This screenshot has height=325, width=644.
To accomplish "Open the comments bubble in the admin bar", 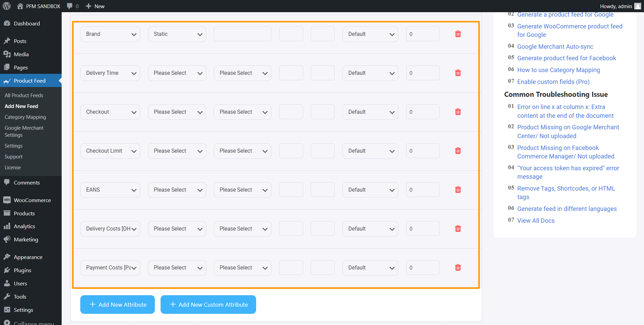I will click(x=70, y=6).
